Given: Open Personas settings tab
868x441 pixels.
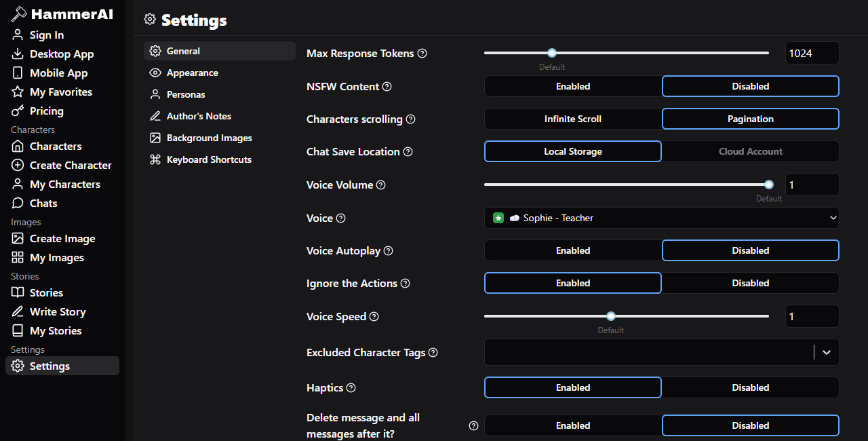Looking at the screenshot, I should (x=220, y=94).
